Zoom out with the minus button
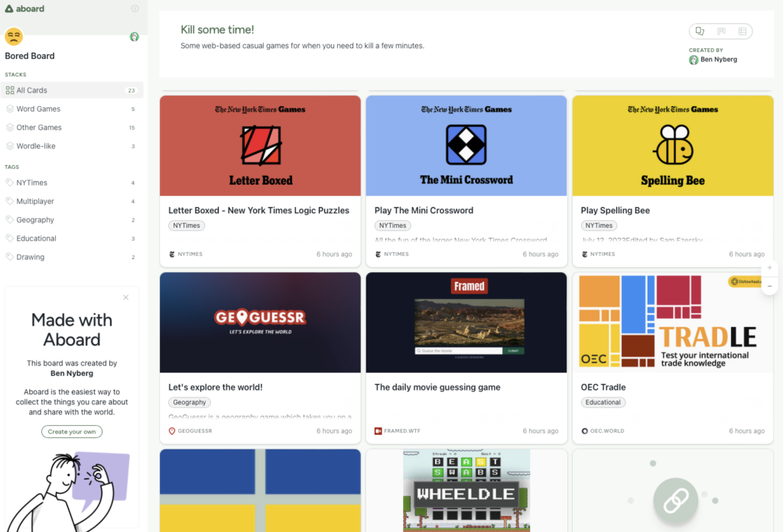This screenshot has height=532, width=783. [769, 286]
